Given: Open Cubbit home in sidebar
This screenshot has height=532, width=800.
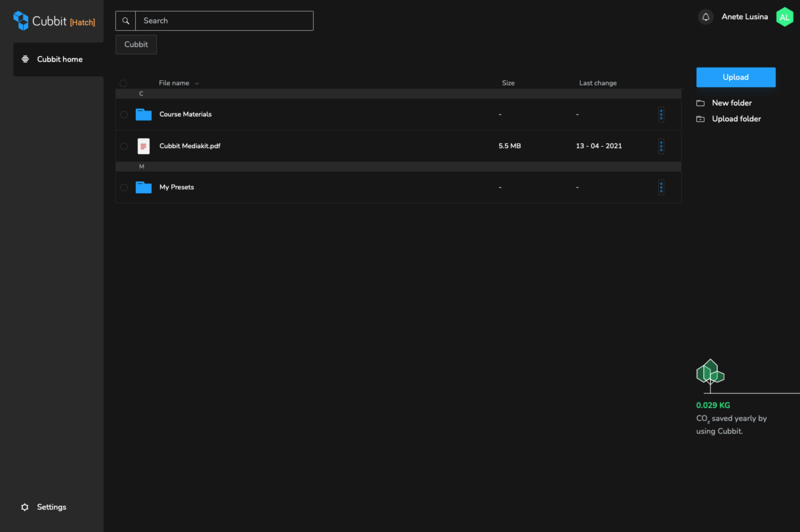Looking at the screenshot, I should point(58,59).
